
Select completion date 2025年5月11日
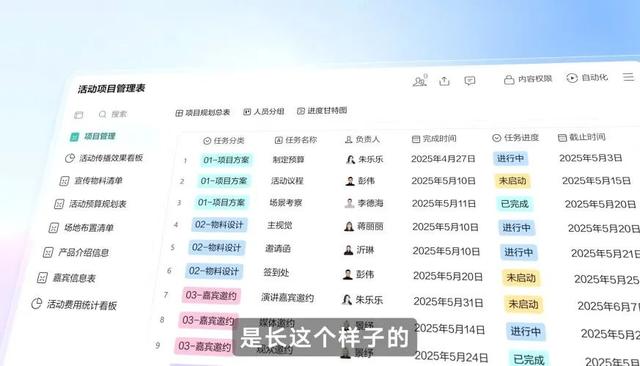coord(444,203)
